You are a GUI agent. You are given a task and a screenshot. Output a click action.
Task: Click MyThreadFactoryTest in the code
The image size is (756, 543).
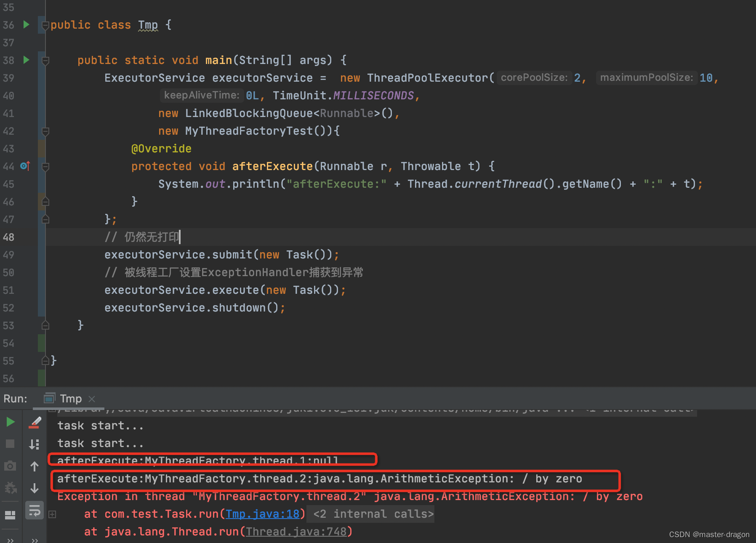[x=249, y=131]
